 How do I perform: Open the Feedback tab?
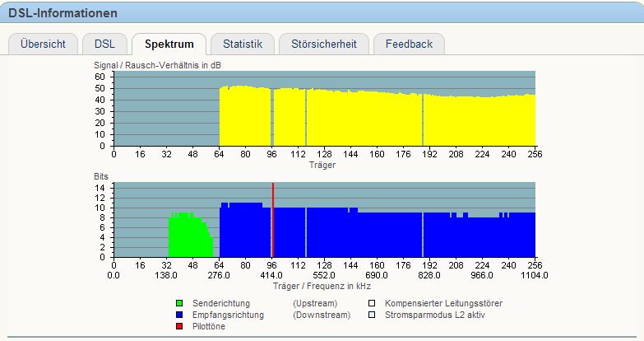409,44
